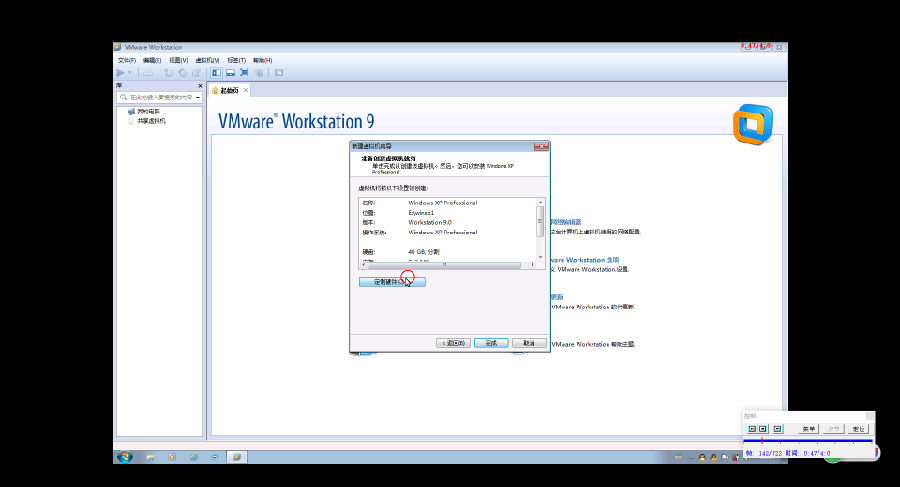Viewport: 900px width, 487px height.
Task: Click the revert snapshot toolbar icon
Action: coord(183,73)
